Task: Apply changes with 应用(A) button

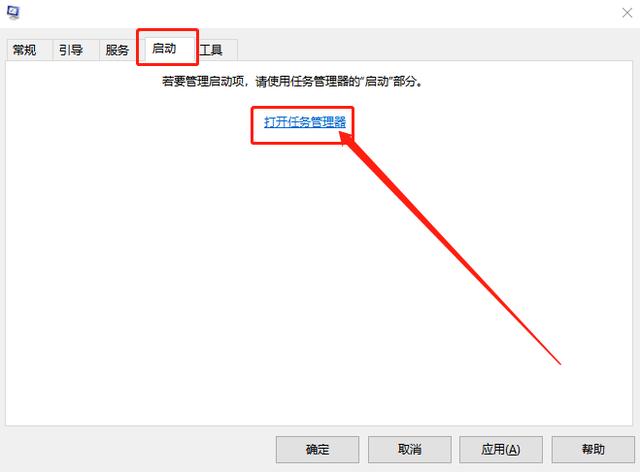Action: [501, 450]
